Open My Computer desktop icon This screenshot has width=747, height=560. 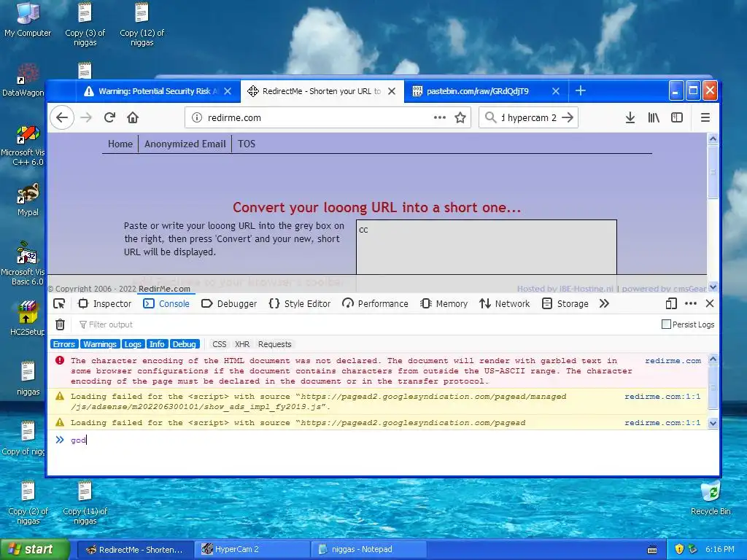point(28,20)
